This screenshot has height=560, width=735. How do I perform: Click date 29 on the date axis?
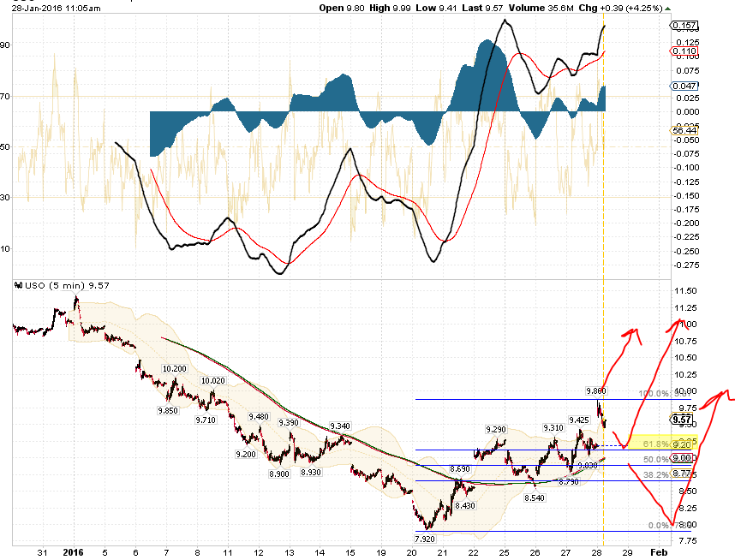click(x=627, y=552)
